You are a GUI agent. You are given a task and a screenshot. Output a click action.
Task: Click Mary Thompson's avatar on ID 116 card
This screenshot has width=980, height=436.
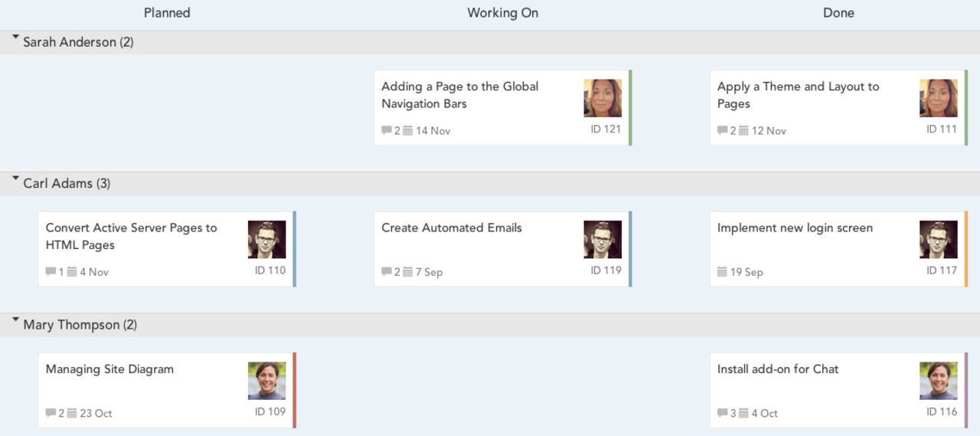pos(938,381)
